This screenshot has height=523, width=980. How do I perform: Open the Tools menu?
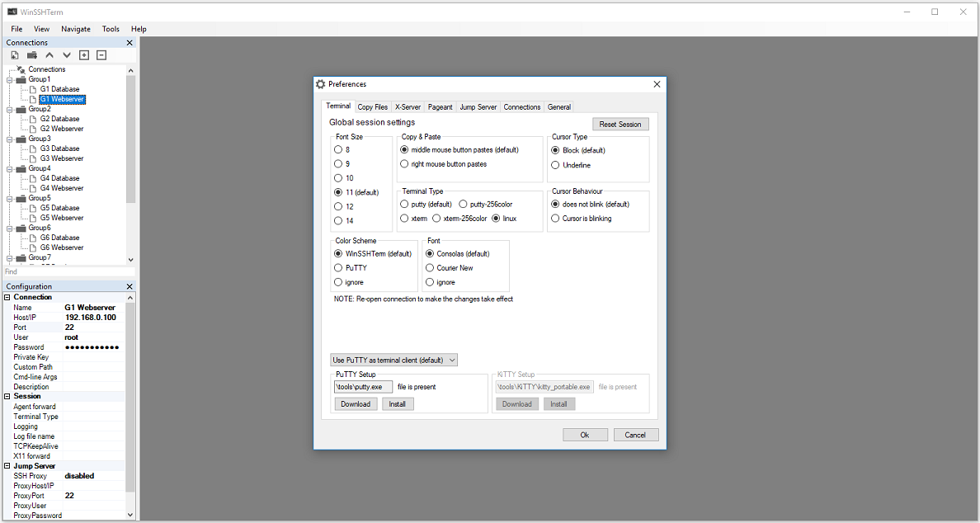click(x=111, y=29)
